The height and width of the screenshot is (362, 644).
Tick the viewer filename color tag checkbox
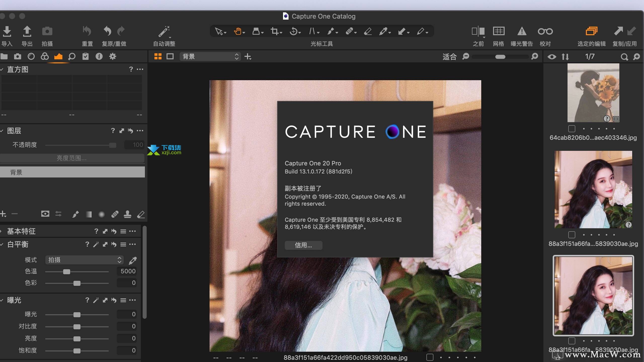(430, 357)
